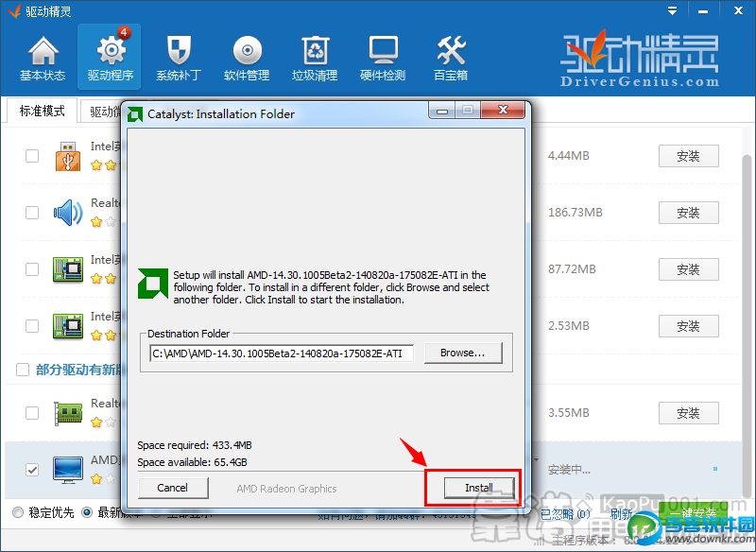
Task: Minimize the Catalyst installation dialog
Action: pos(442,111)
